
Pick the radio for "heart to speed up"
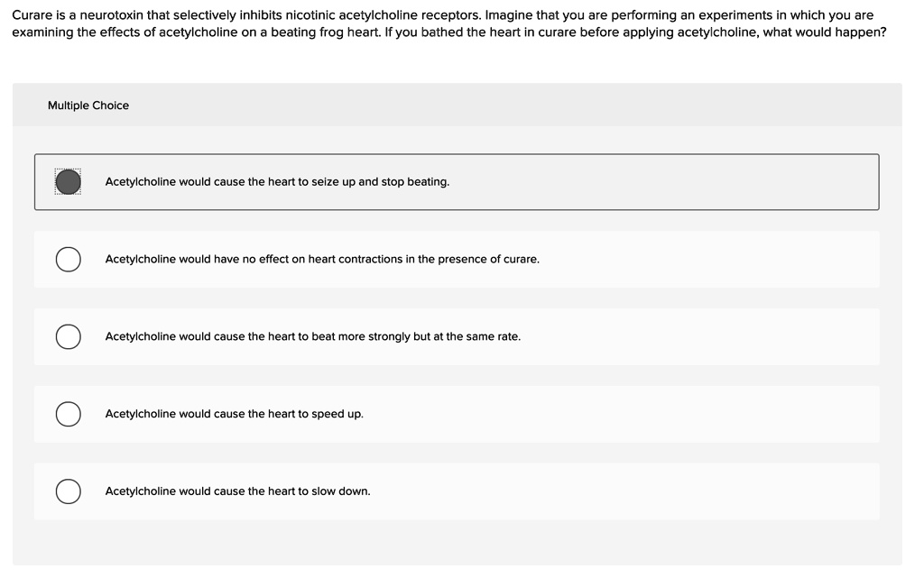pyautogui.click(x=69, y=415)
